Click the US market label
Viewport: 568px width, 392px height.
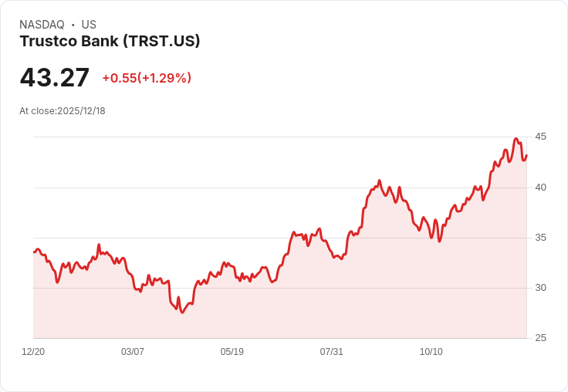89,25
